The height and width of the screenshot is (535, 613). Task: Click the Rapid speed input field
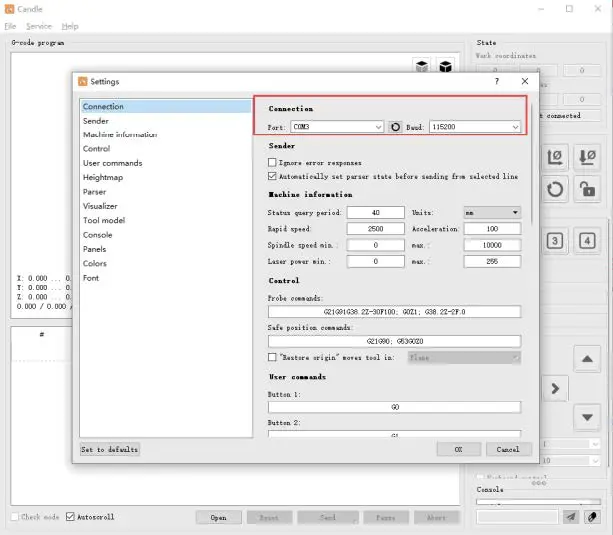375,229
